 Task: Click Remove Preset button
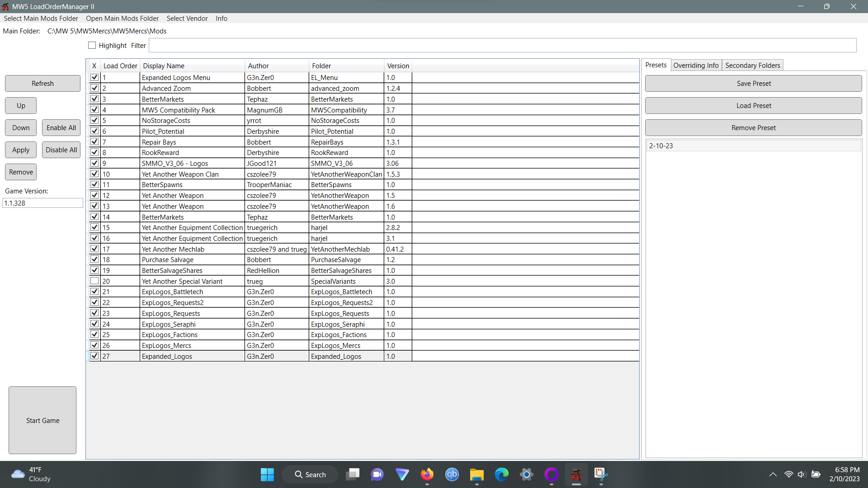[x=753, y=128]
